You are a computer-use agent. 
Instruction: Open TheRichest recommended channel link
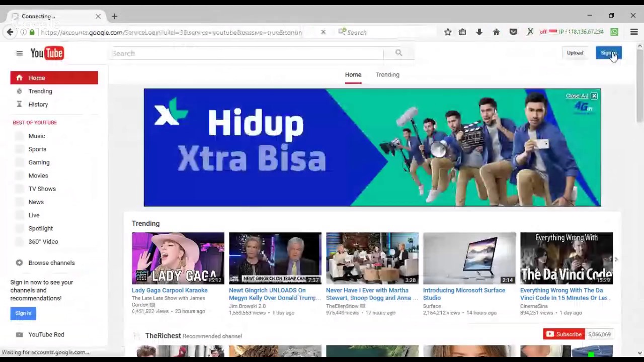click(163, 336)
